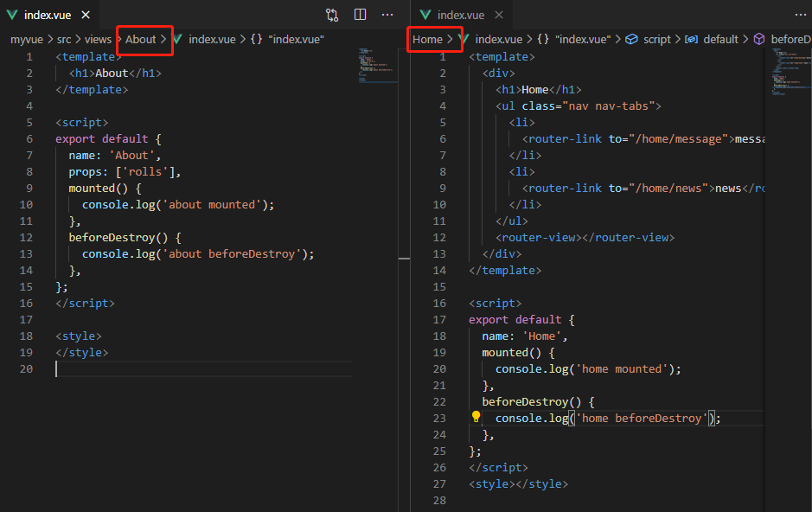
Task: Click the "nav nav-tabs" class value
Action: 609,106
